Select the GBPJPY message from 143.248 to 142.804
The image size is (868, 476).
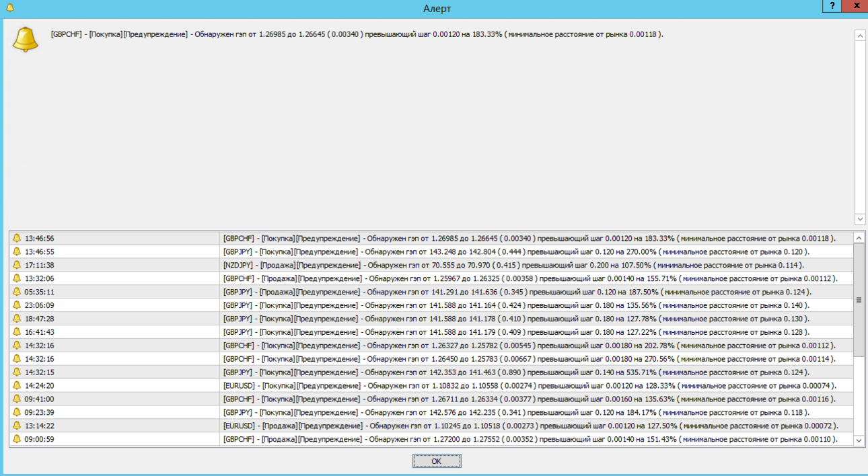[517, 251]
